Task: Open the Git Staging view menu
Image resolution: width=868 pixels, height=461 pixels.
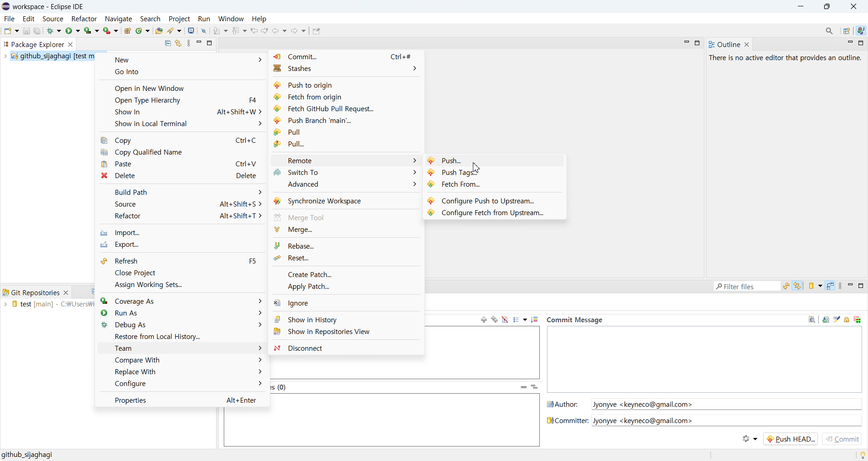Action: pos(841,286)
